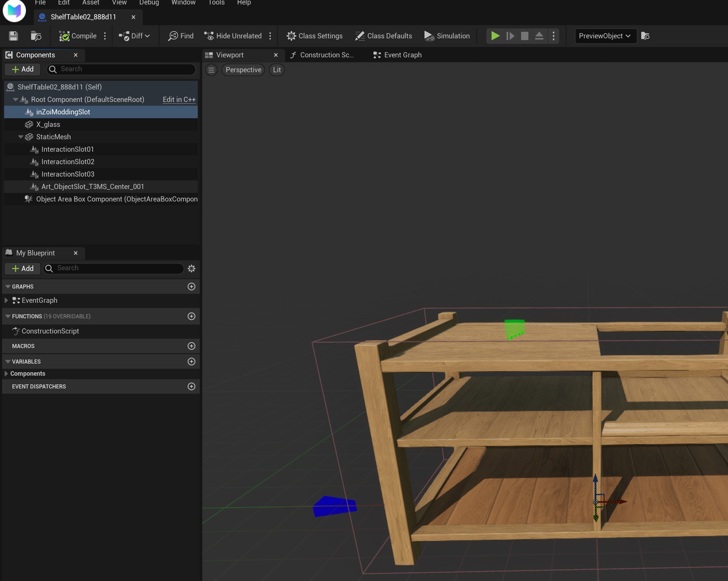Open the Diff dropdown
This screenshot has width=728, height=581.
point(134,36)
